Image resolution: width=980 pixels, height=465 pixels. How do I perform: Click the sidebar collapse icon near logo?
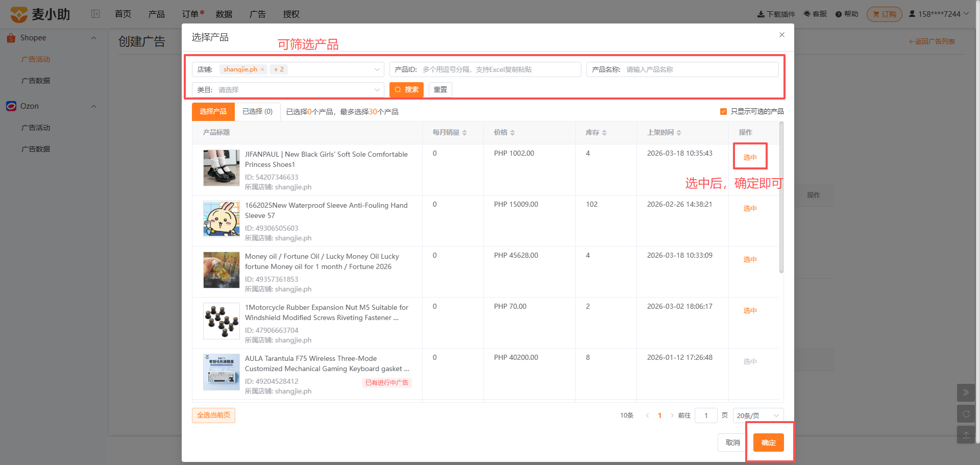[95, 14]
